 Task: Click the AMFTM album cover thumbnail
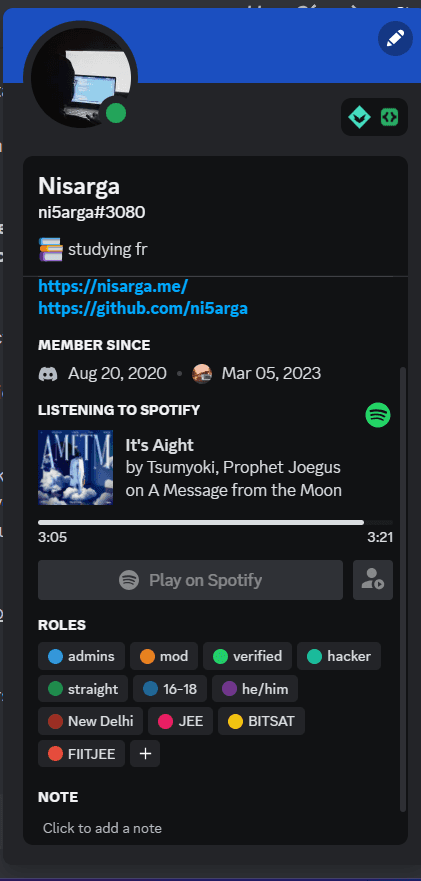[75, 467]
